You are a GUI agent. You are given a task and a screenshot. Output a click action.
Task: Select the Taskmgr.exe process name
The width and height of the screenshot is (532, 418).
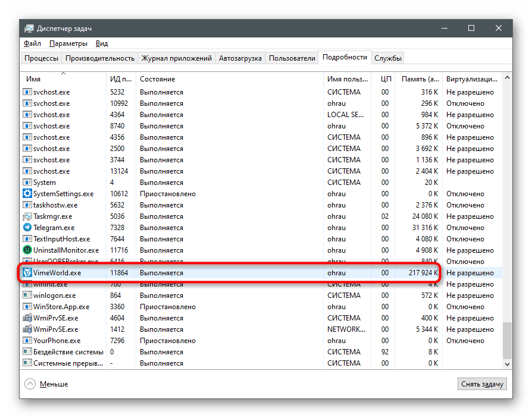(x=52, y=216)
